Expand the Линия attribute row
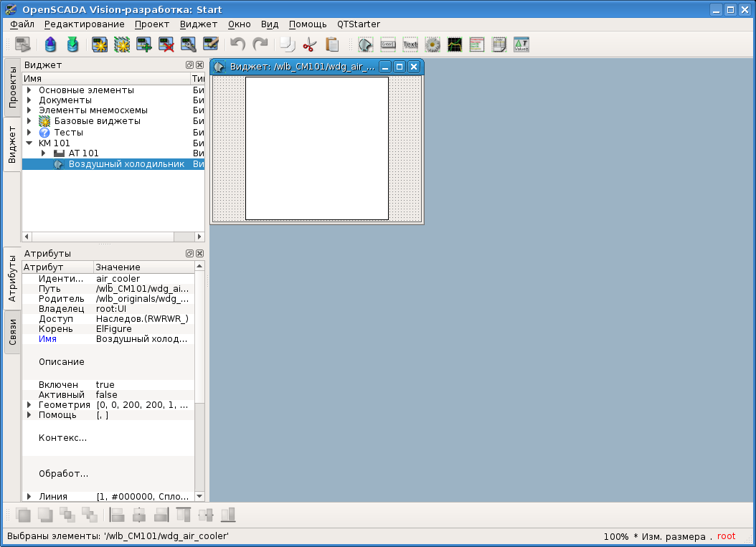 (29, 496)
